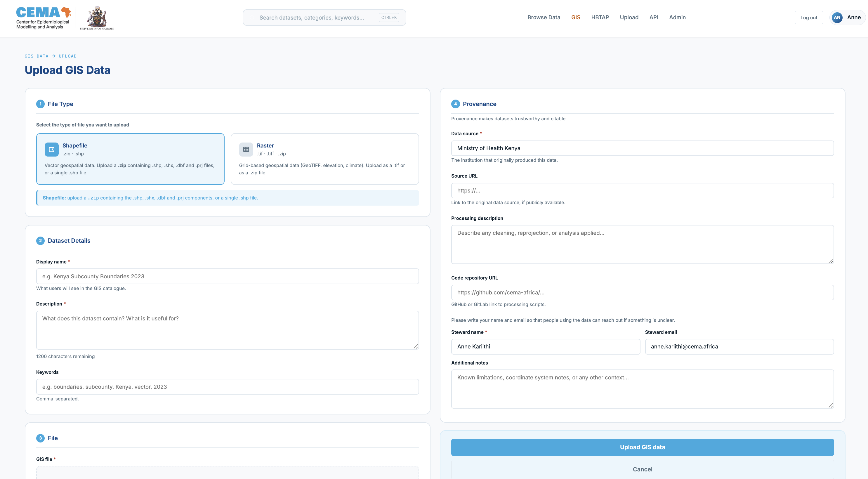Click the Description textarea resize handle
The height and width of the screenshot is (479, 868).
pyautogui.click(x=416, y=346)
